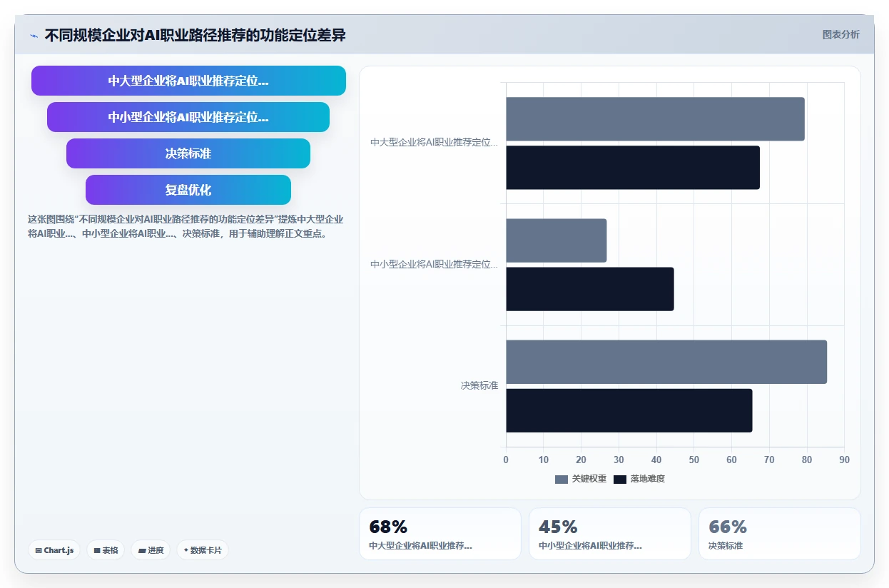Click the 关键权重 bar for 决策标准

666,362
